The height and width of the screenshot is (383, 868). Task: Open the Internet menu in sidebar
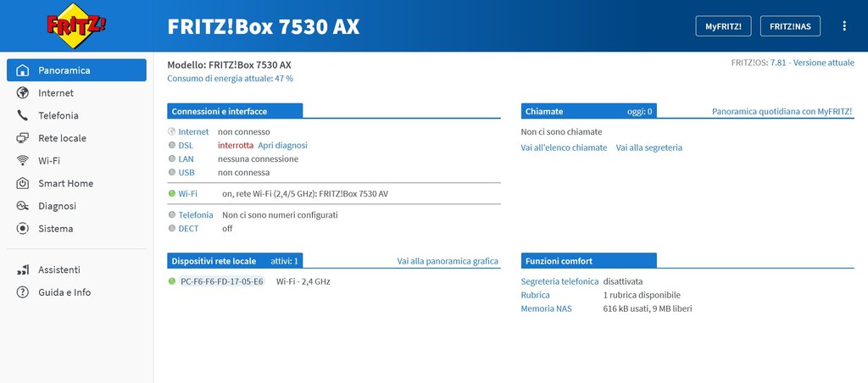76,93
